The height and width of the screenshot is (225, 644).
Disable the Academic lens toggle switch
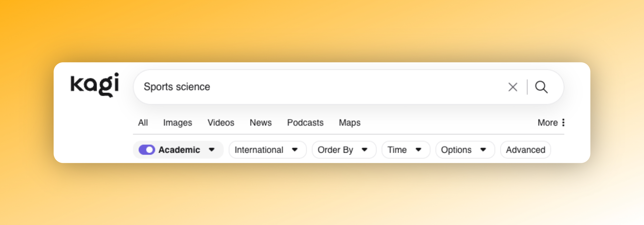(x=147, y=150)
